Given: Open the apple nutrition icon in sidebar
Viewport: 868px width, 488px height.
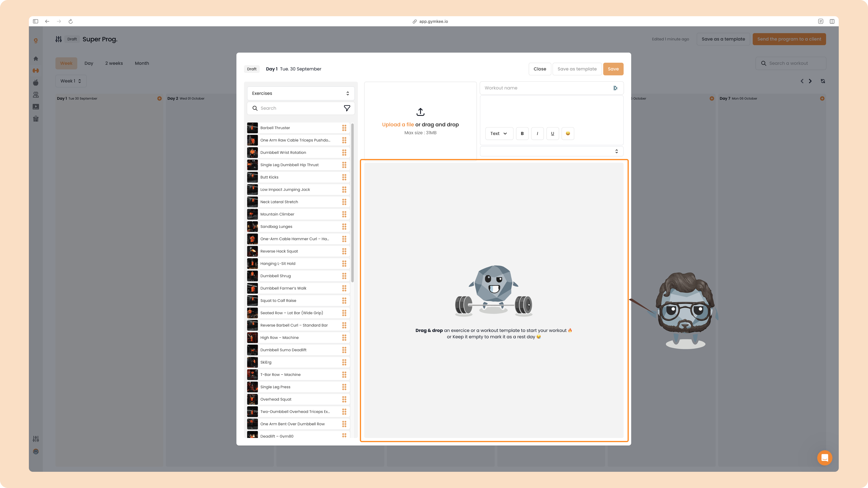Looking at the screenshot, I should click(36, 83).
